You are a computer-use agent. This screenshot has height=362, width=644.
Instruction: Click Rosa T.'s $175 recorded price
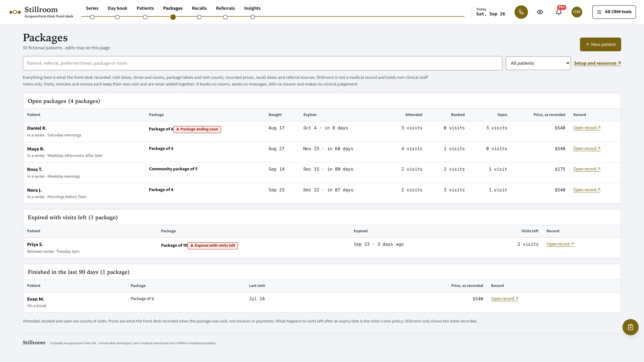[x=560, y=169]
